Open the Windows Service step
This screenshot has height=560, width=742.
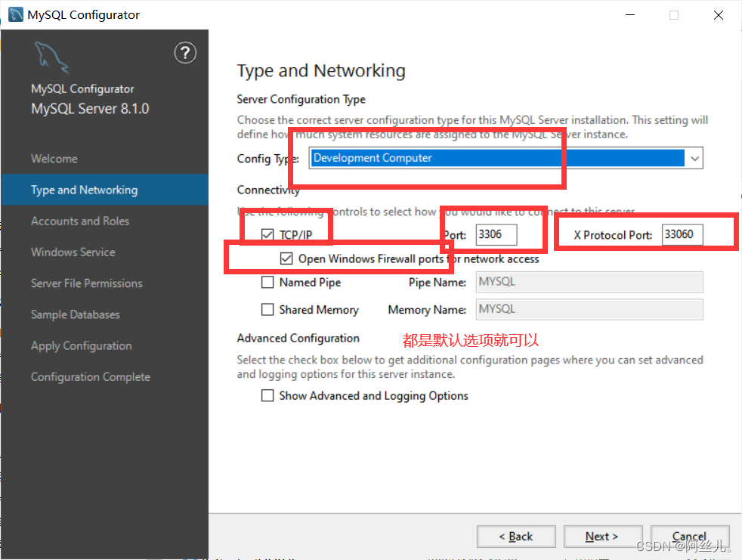pos(73,252)
